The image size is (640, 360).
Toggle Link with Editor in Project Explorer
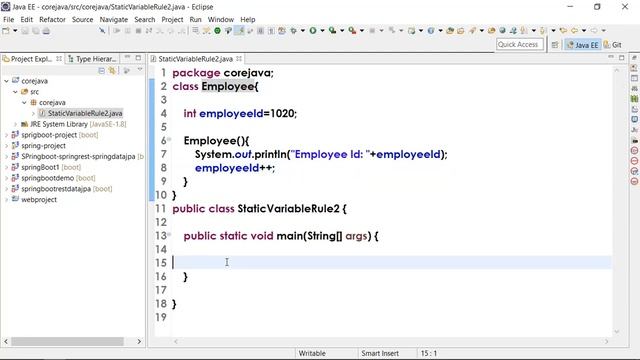point(112,71)
